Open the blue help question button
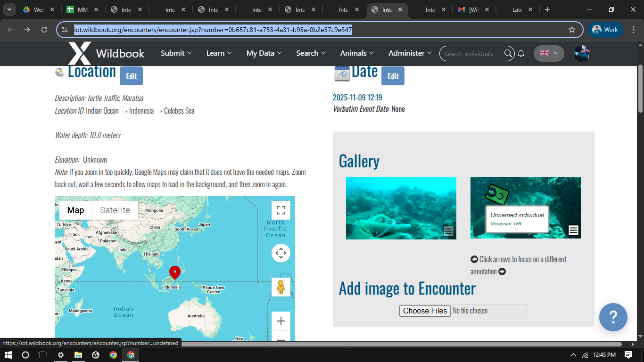Screen dimensions: 644x362 (613, 317)
